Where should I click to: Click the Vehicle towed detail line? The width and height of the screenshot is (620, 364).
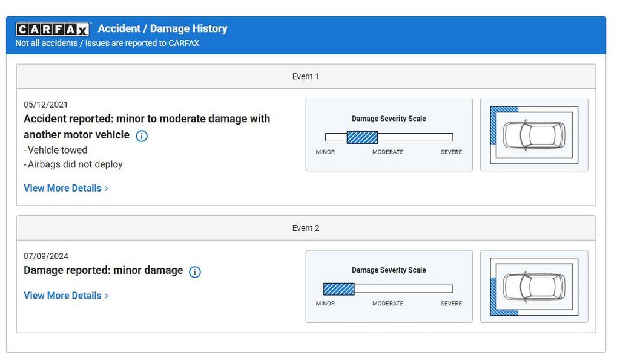click(x=57, y=150)
